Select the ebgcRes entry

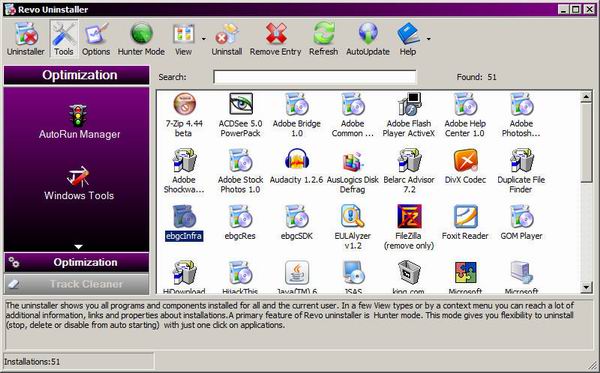(240, 223)
